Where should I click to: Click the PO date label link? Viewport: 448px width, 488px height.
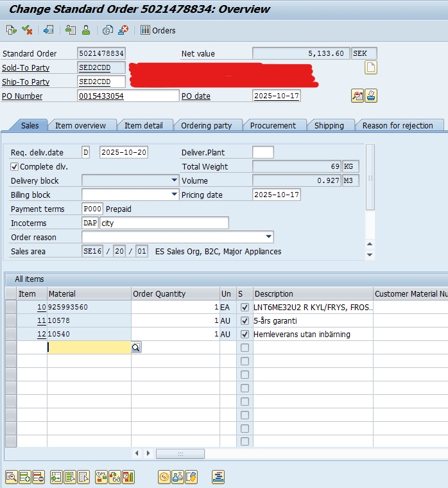coord(196,96)
